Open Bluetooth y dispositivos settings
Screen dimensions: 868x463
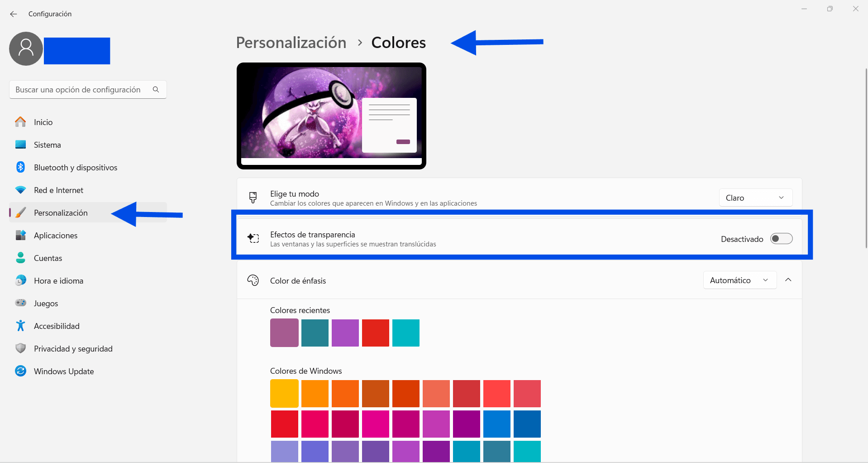(x=88, y=167)
